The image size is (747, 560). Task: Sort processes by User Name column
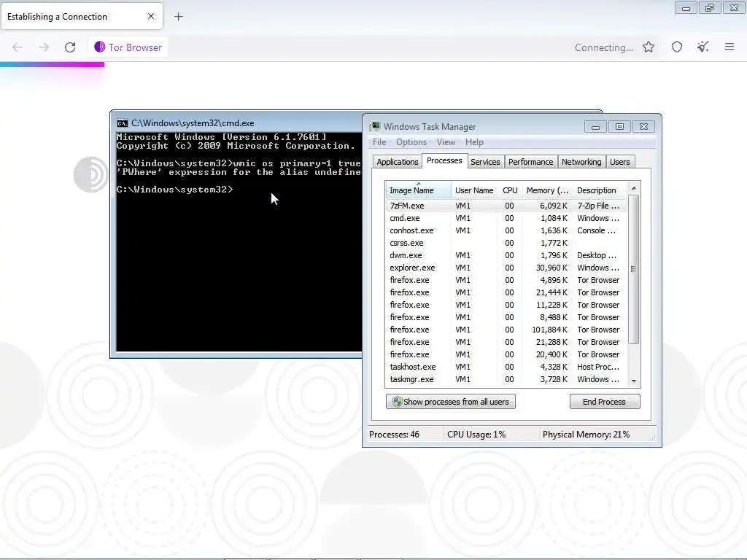pyautogui.click(x=474, y=190)
